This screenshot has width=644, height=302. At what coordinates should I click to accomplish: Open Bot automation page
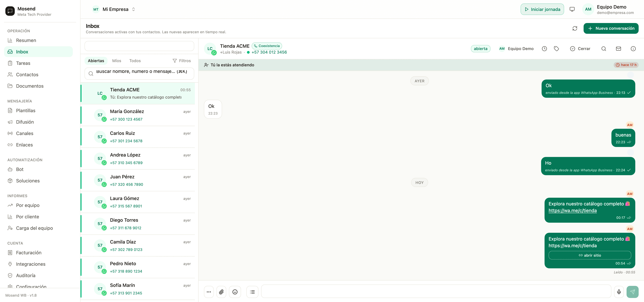38,169
